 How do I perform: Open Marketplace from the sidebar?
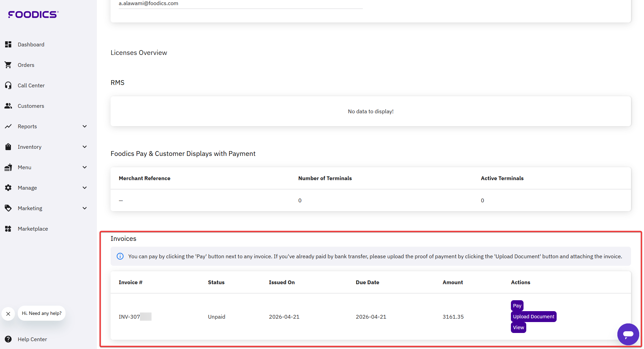[x=33, y=229]
